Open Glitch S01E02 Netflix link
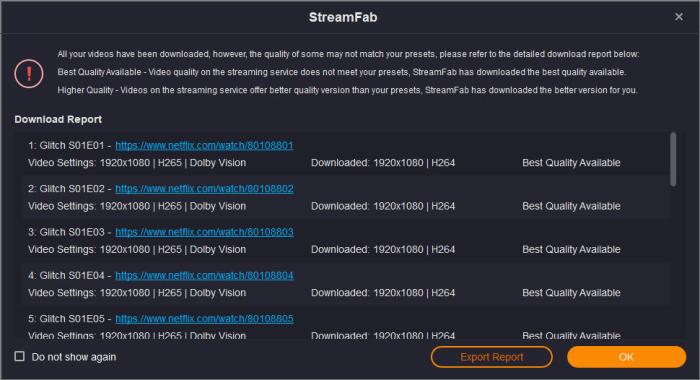The width and height of the screenshot is (700, 380). (204, 189)
